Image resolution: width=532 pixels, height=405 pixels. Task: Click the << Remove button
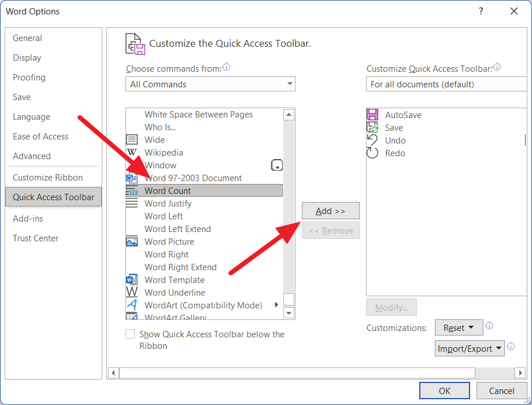coord(330,230)
